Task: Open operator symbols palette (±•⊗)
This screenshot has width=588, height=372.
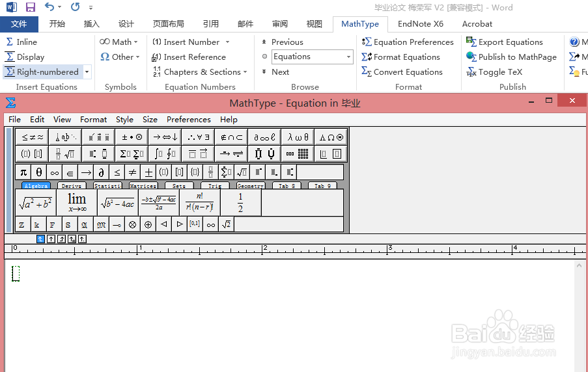Action: click(x=132, y=137)
